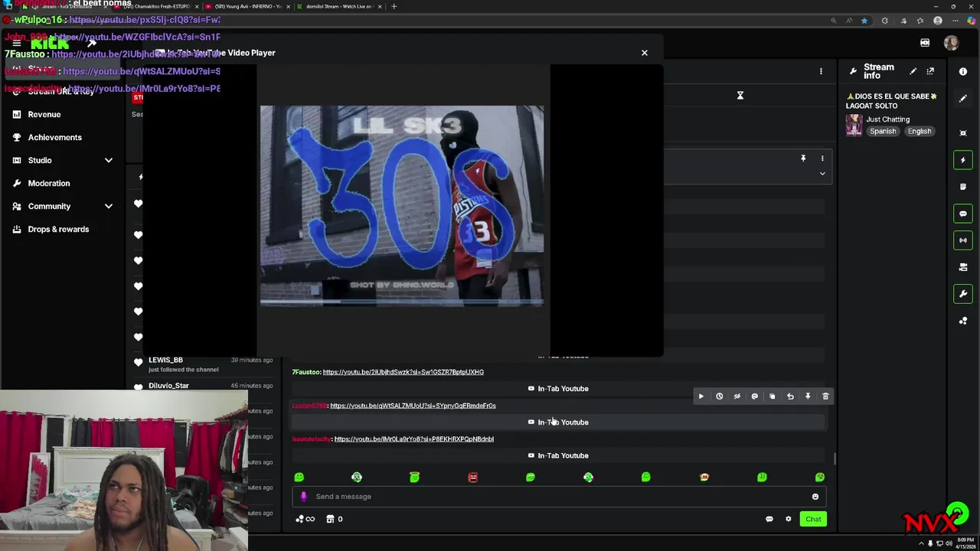This screenshot has width=980, height=551.
Task: Click the purple microphone icon in message box
Action: (x=303, y=497)
